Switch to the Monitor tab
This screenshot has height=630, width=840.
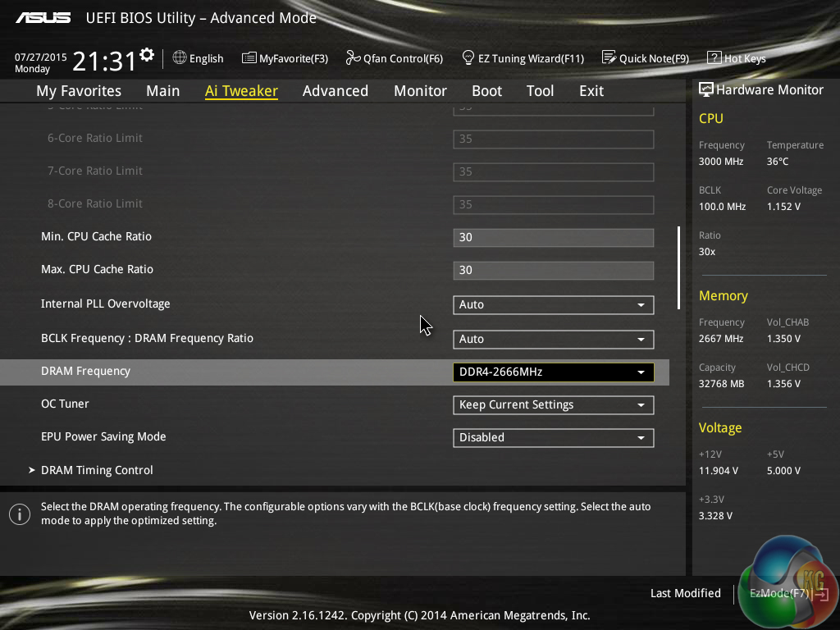(x=420, y=91)
